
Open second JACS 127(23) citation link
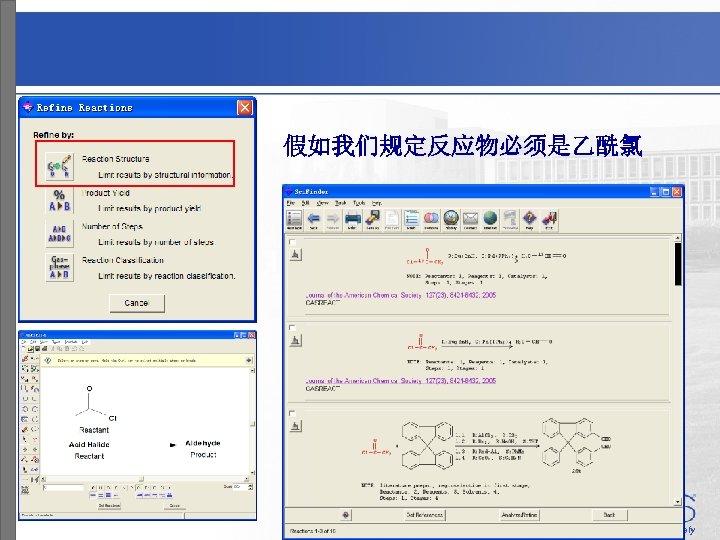point(401,381)
